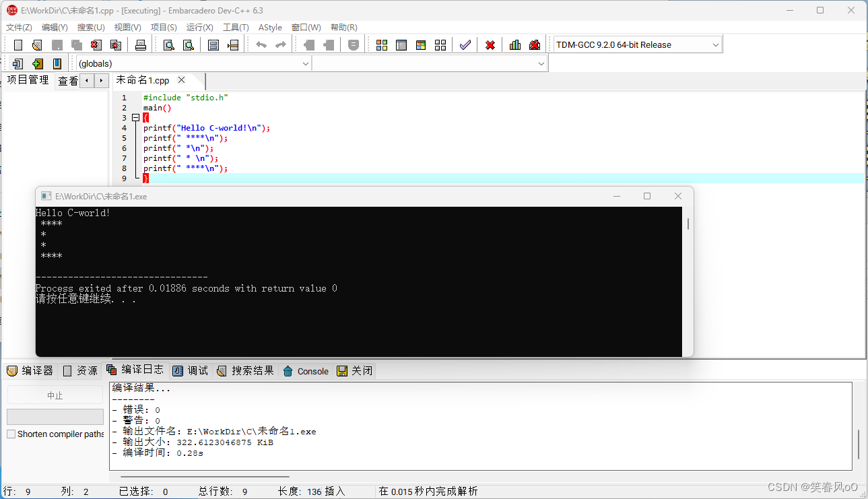Click the blue bookmark Toggle Bookmark icon
The height and width of the screenshot is (499, 868).
coord(57,63)
